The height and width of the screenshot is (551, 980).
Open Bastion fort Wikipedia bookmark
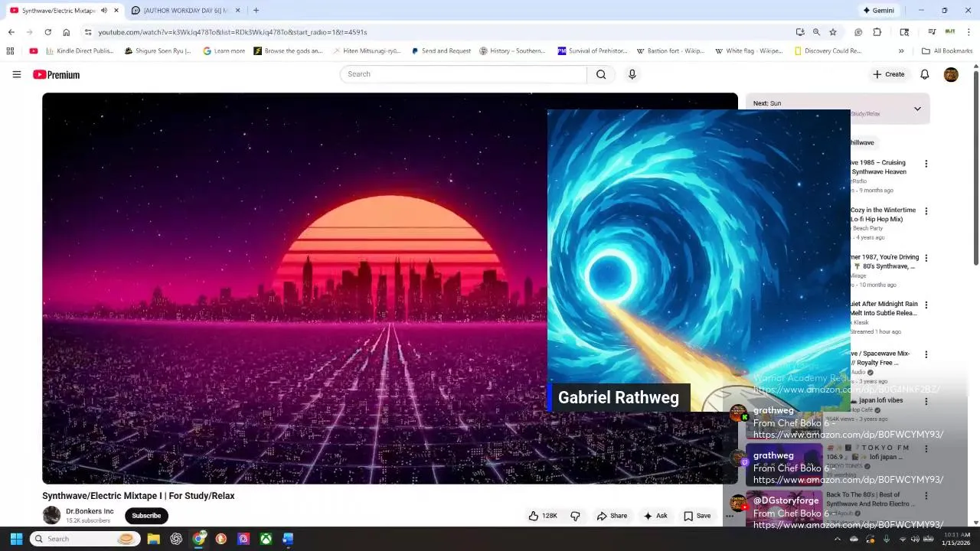coord(670,51)
